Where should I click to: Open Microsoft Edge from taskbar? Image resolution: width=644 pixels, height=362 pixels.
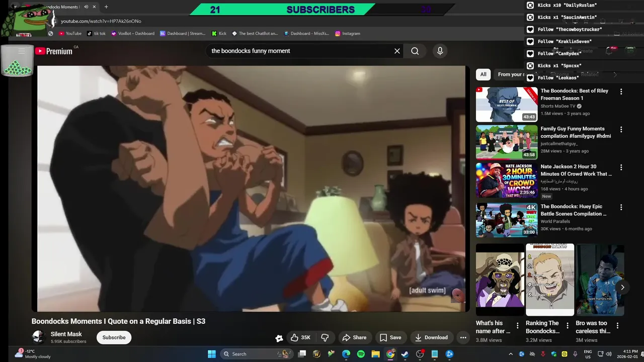[346, 354]
